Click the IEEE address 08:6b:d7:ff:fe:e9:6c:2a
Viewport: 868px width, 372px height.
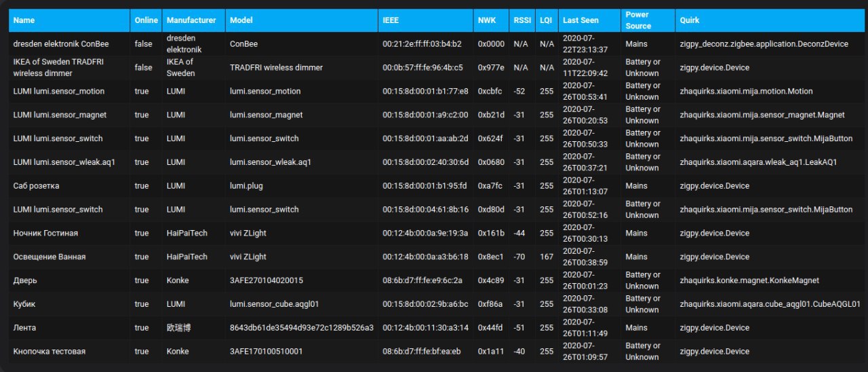422,280
